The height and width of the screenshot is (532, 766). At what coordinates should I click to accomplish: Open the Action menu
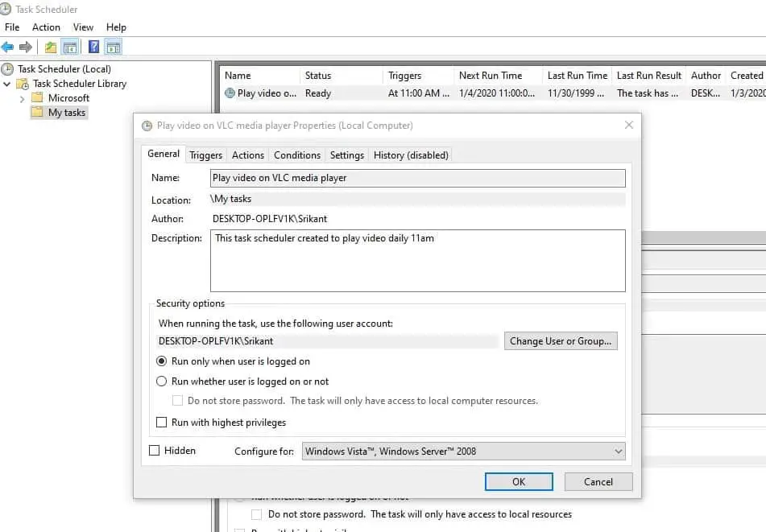tap(46, 27)
